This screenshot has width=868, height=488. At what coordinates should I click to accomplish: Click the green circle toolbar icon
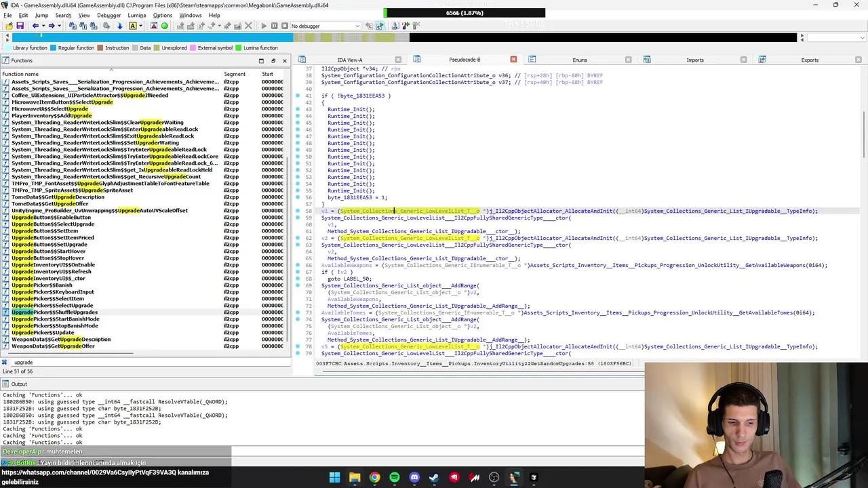pyautogui.click(x=164, y=26)
